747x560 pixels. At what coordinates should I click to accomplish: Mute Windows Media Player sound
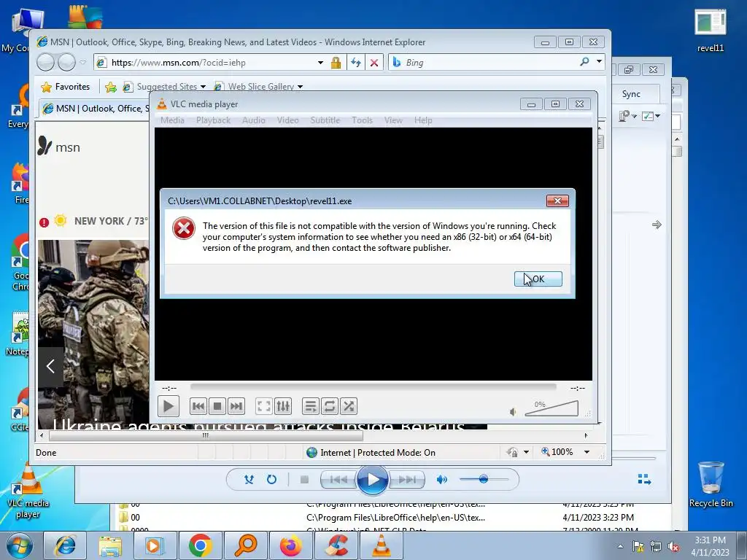pyautogui.click(x=441, y=480)
